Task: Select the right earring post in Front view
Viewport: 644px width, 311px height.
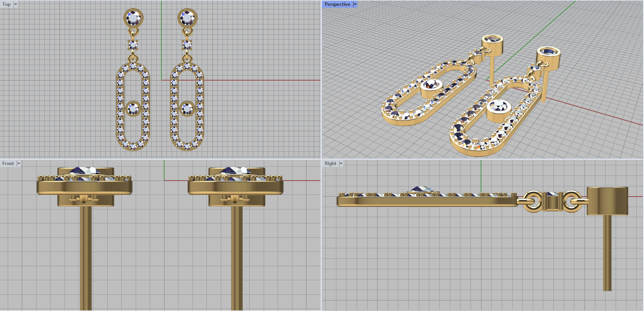Action: [x=237, y=258]
